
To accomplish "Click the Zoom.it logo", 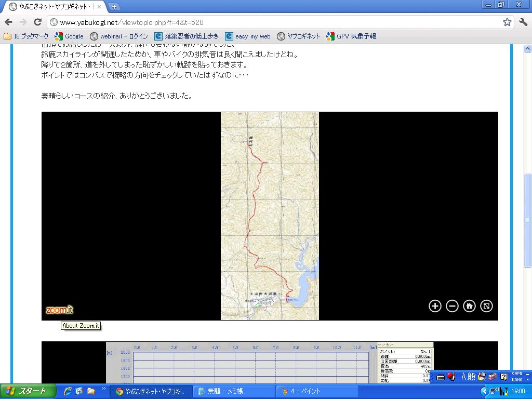I will pyautogui.click(x=59, y=310).
